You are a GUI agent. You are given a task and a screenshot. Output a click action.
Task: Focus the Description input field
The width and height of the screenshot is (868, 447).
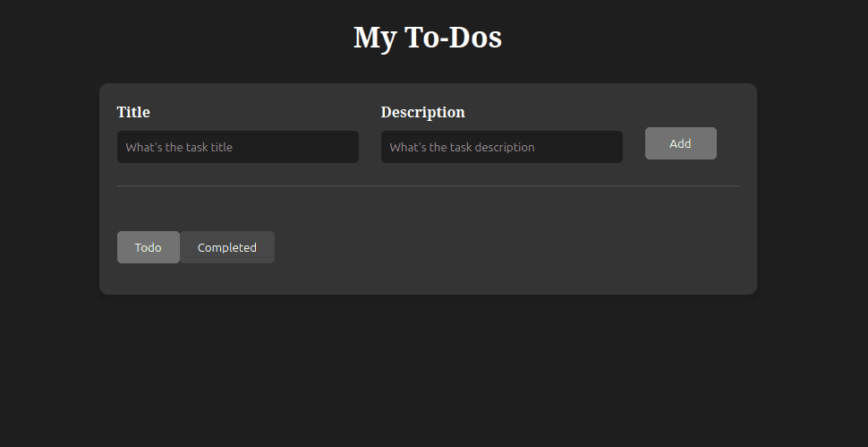point(501,147)
